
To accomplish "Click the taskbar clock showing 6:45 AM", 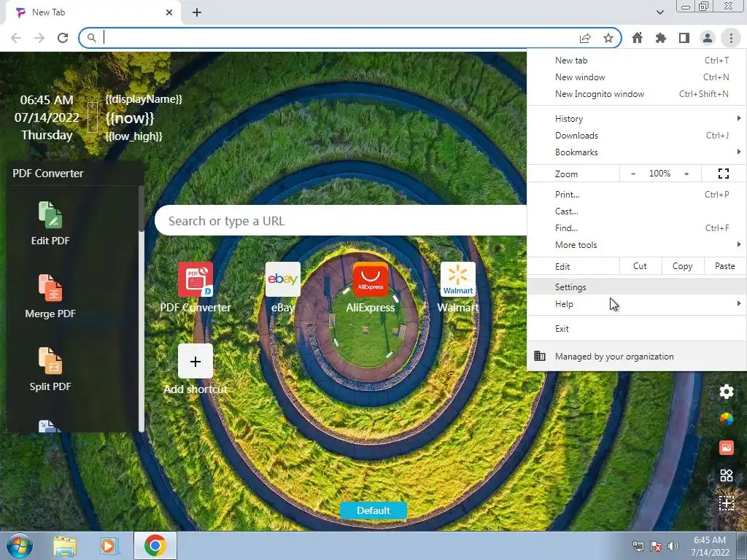I will click(x=709, y=545).
